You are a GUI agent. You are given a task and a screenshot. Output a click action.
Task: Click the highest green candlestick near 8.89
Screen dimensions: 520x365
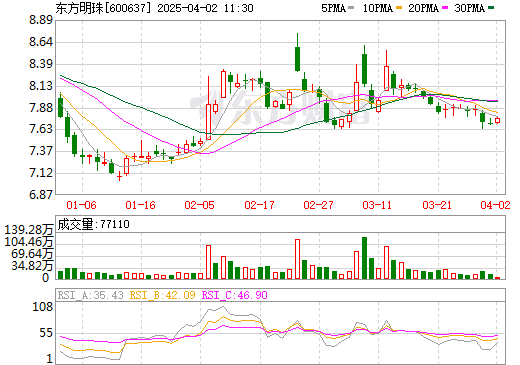pos(297,53)
